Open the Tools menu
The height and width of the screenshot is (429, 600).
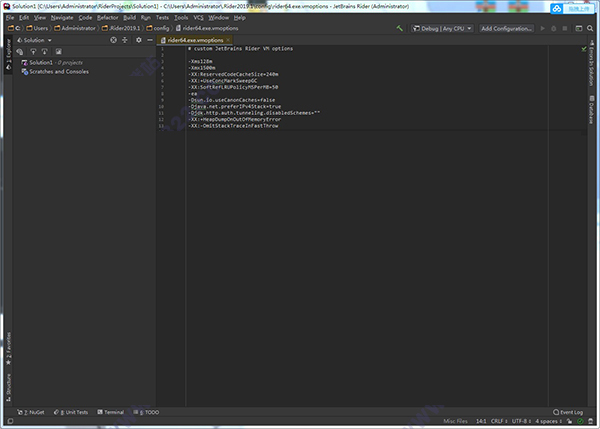[x=181, y=18]
